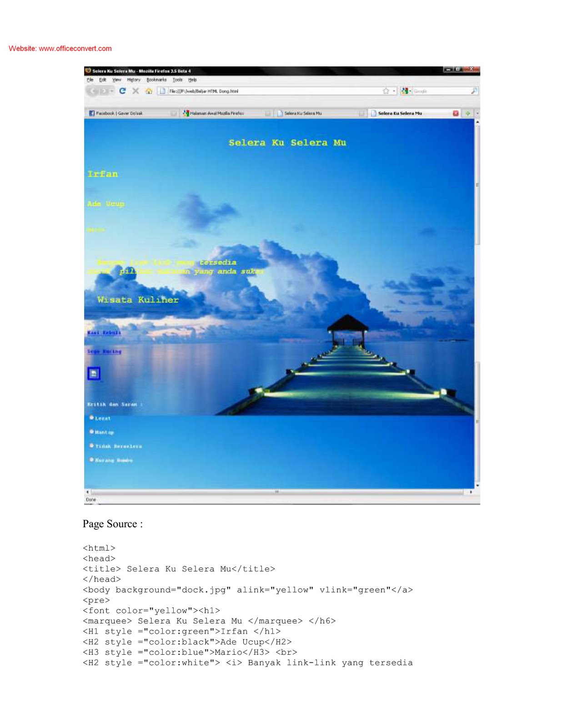This screenshot has height=728, width=562.
Task: Click the Facebook favicon on the first tab
Action: pos(92,113)
